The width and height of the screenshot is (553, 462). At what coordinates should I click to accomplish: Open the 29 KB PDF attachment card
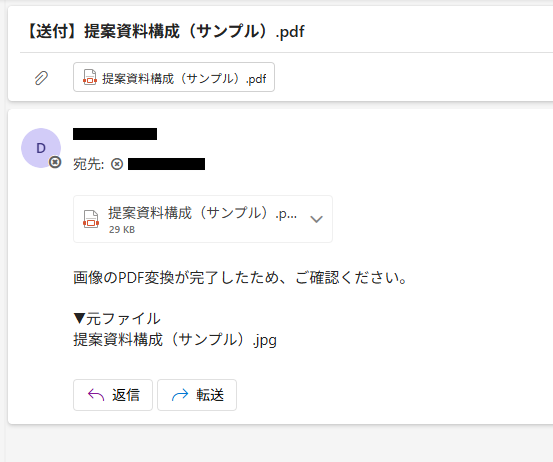click(x=203, y=219)
